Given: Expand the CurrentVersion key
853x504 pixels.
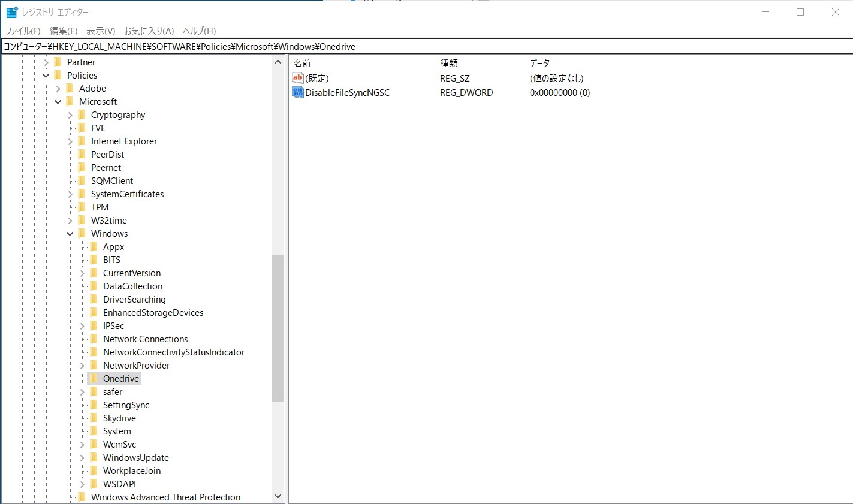Looking at the screenshot, I should (x=82, y=273).
